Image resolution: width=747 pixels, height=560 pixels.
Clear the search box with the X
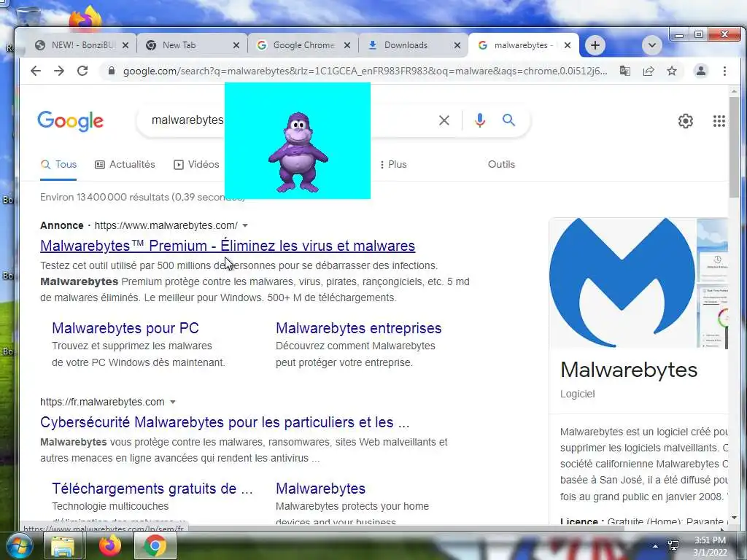coord(444,120)
